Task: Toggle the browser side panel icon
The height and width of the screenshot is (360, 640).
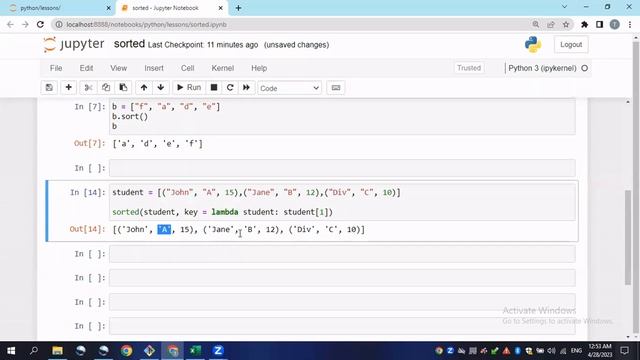Action: [599, 24]
